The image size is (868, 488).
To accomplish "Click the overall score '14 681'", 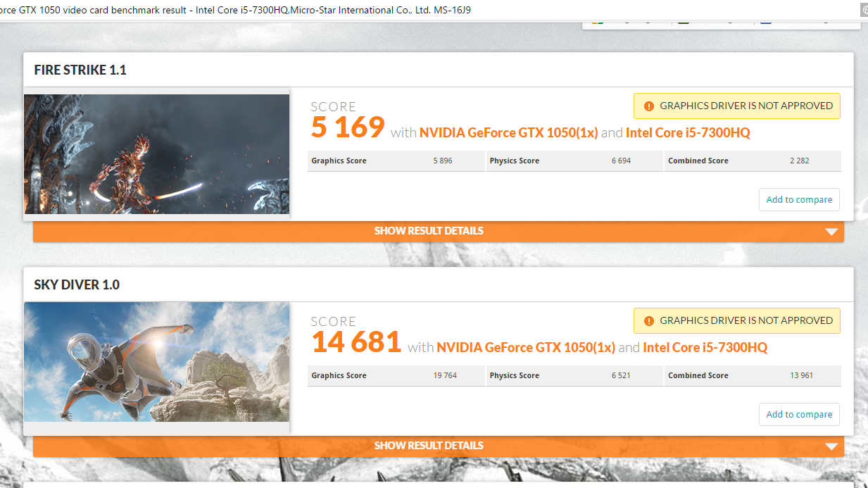I will coord(356,342).
